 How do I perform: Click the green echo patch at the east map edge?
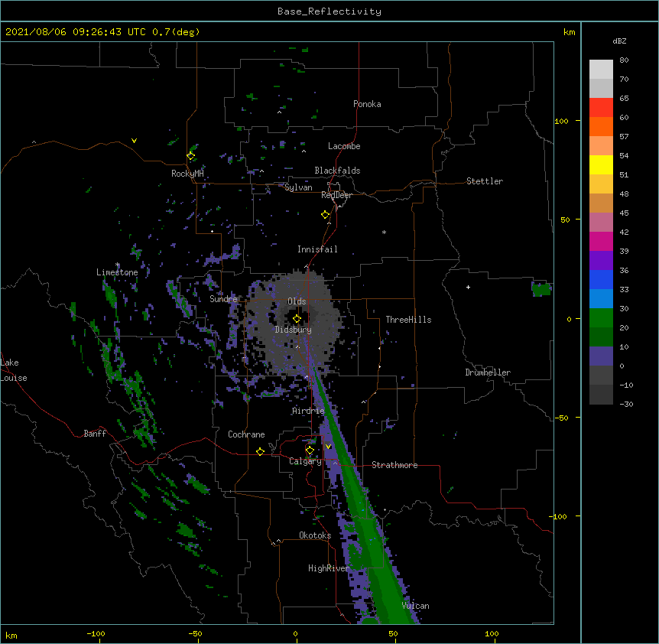tap(541, 289)
